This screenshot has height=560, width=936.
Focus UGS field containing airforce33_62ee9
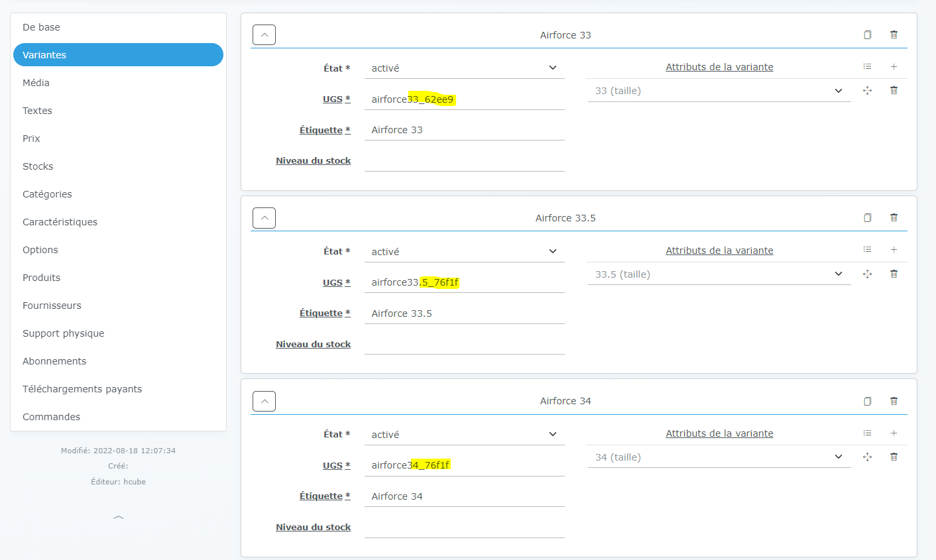pos(465,99)
